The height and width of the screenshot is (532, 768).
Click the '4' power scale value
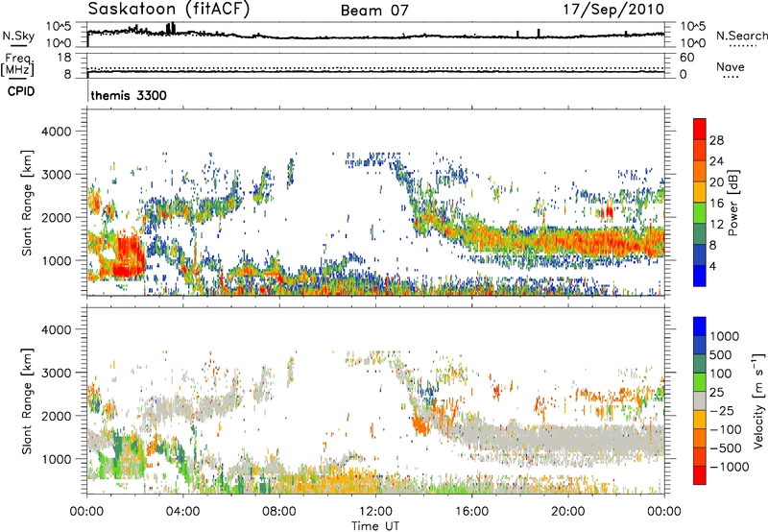click(713, 266)
